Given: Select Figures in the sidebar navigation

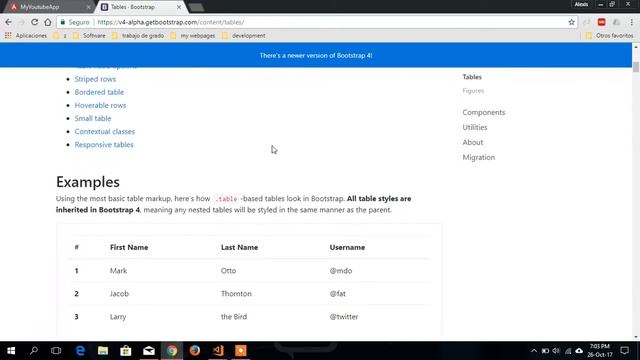Looking at the screenshot, I should pos(473,91).
